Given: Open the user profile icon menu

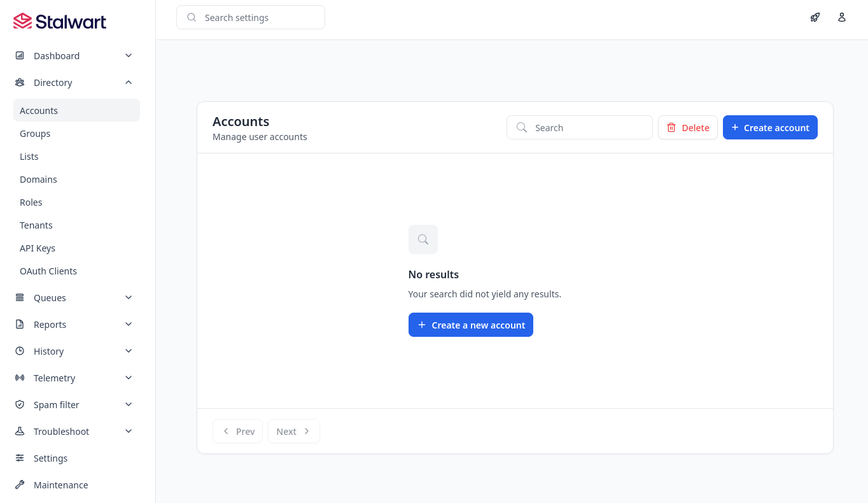Looking at the screenshot, I should coord(841,17).
